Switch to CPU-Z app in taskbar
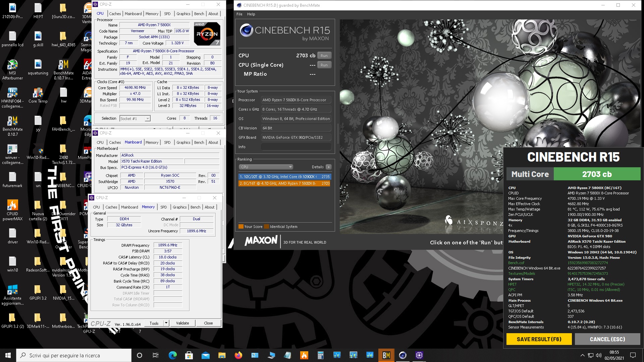644x362 pixels. pyautogui.click(x=419, y=355)
